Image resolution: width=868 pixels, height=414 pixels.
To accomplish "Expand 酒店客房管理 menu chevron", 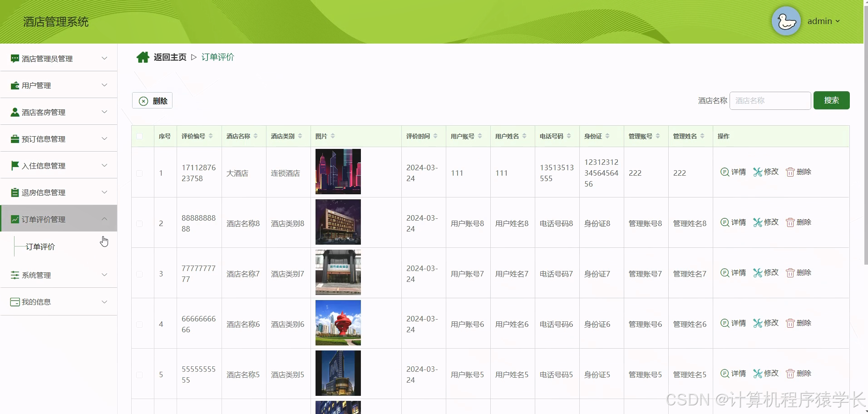I will pyautogui.click(x=104, y=112).
